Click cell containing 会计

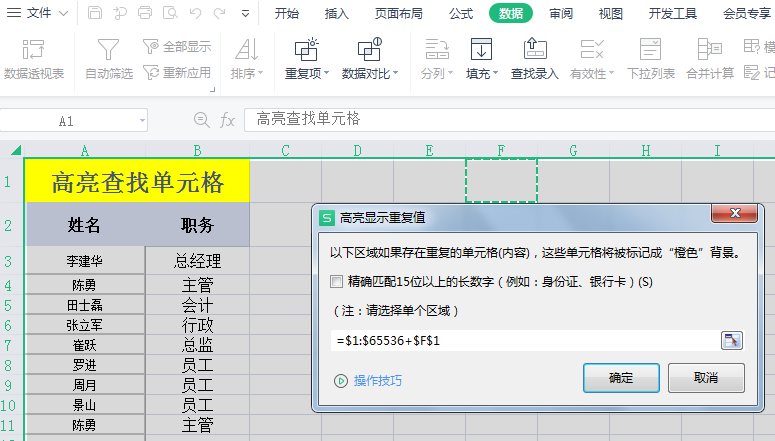(x=197, y=305)
